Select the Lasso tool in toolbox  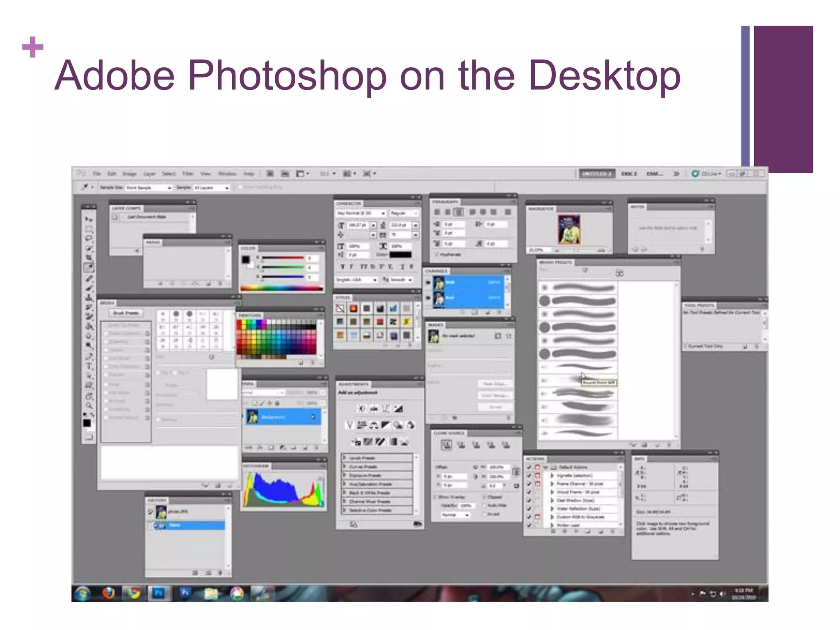(89, 238)
